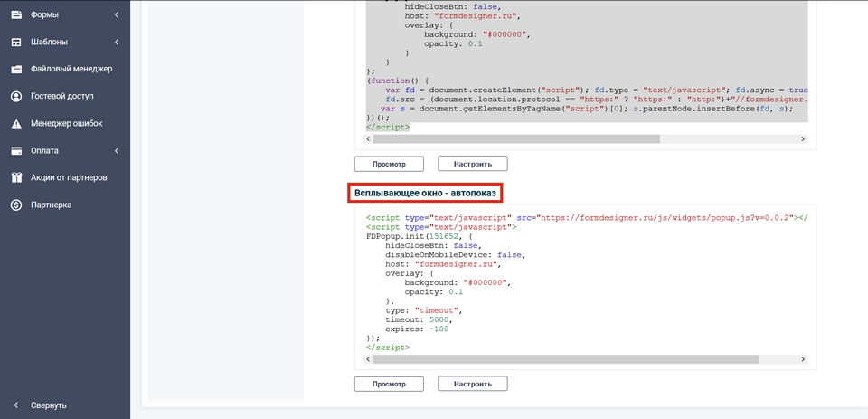Click Просмотр button under autoshow popup code

[x=389, y=384]
